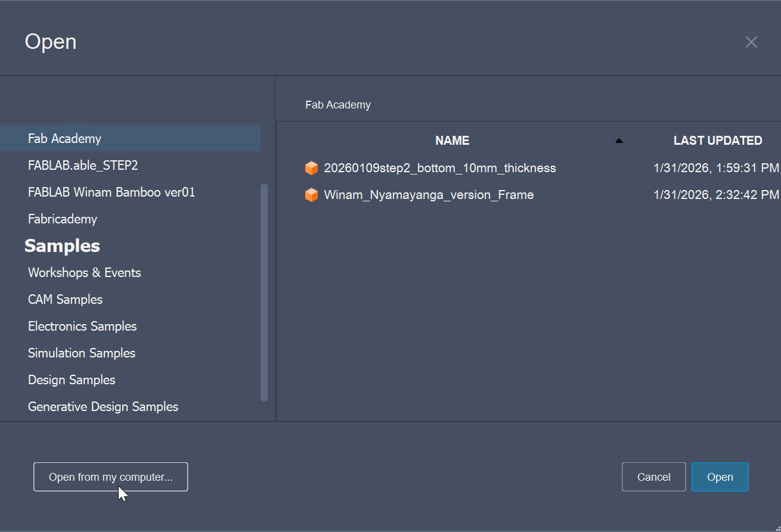781x532 pixels.
Task: Toggle sort order using the NAME column arrow
Action: point(619,141)
